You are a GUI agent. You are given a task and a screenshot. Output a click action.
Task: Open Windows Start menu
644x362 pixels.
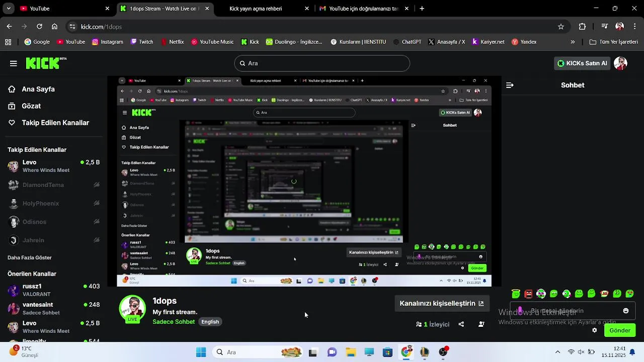[x=201, y=352]
